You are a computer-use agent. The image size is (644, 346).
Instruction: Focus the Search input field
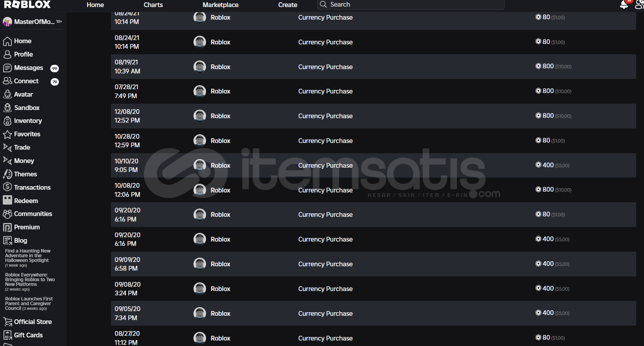(410, 4)
